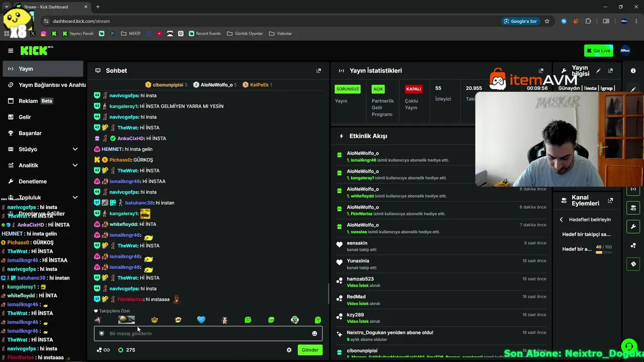Expand the Stüdyo sidebar section
The height and width of the screenshot is (362, 644).
click(75, 149)
